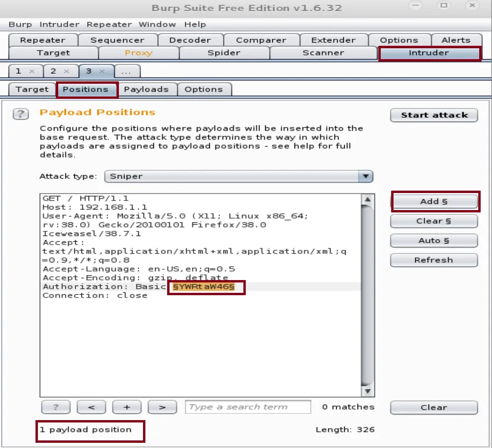Click the 0 matches label
This screenshot has width=492, height=448.
[x=349, y=407]
